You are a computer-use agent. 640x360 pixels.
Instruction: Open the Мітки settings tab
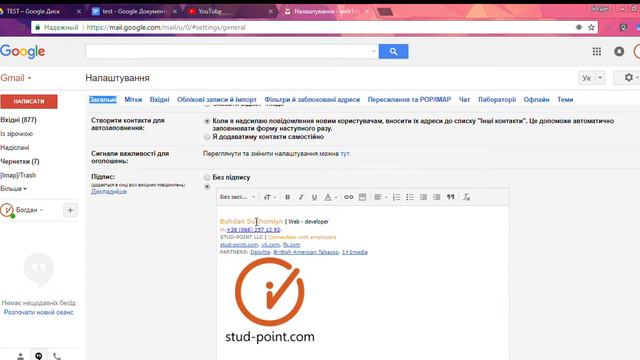(x=133, y=100)
